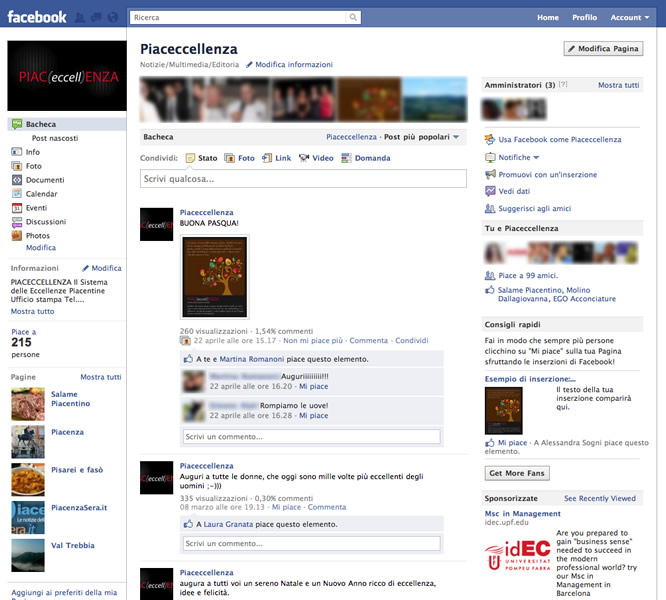Click Mostra tutto under Informazioni
Image resolution: width=666 pixels, height=600 pixels.
32,311
